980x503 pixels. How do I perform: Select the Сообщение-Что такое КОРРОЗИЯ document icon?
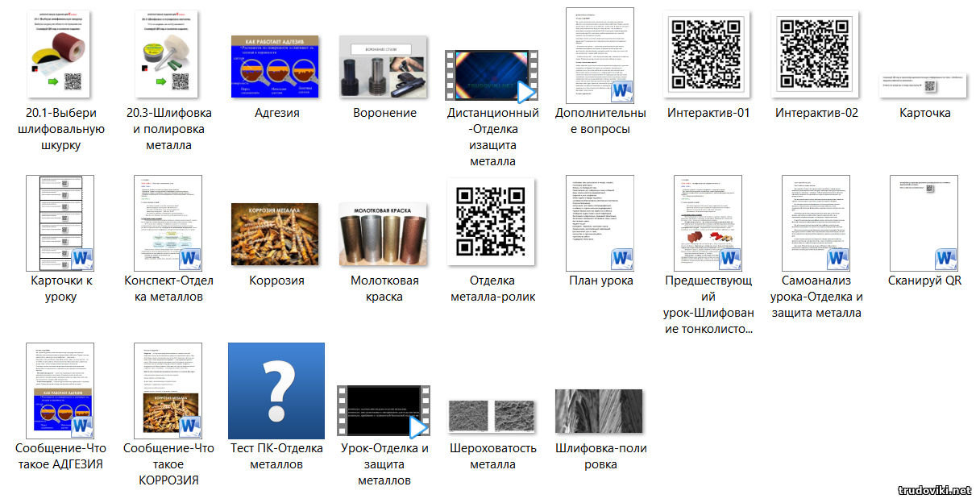tap(168, 391)
